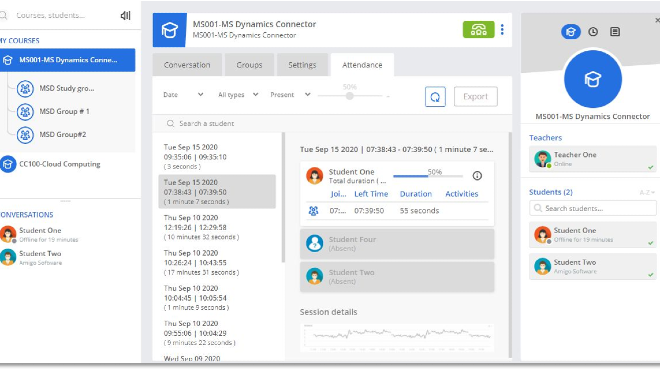660x371 pixels.
Task: Click the '55 seconds' duration value
Action: tap(419, 211)
